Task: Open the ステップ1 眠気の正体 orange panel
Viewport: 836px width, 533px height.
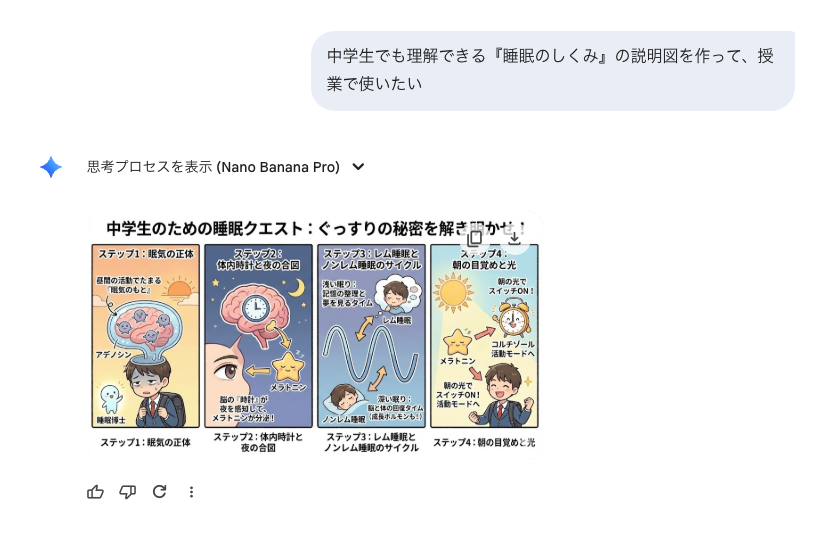Action: [x=146, y=336]
